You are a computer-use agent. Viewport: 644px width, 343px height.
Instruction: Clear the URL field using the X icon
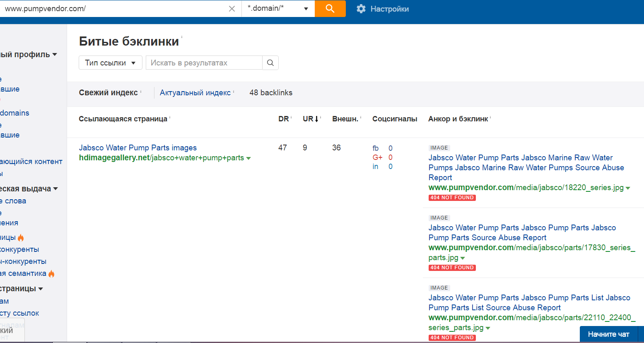232,8
